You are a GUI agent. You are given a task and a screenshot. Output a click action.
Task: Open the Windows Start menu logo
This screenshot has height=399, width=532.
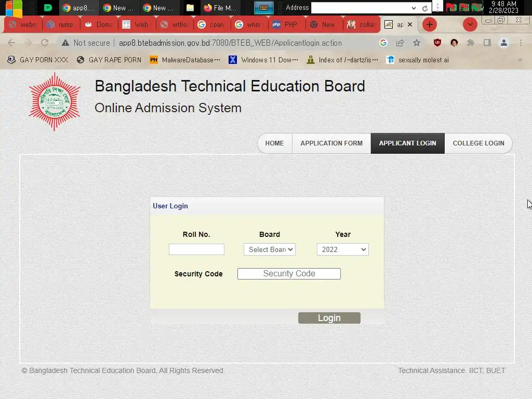(x=14, y=8)
